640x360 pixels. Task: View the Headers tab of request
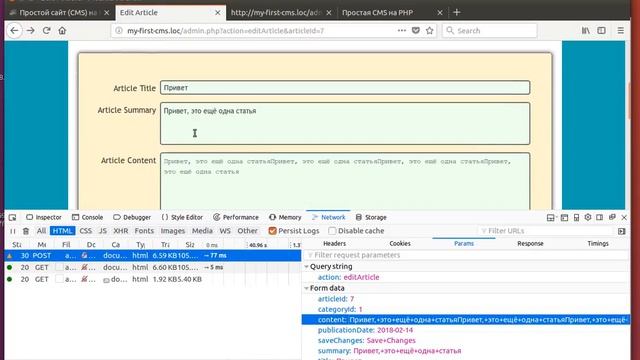coord(334,244)
